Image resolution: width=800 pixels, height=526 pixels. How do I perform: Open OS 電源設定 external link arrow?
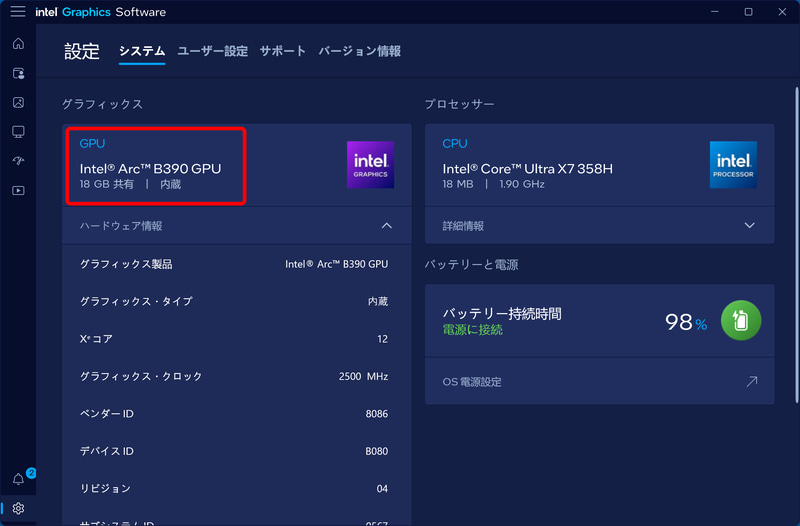pyautogui.click(x=752, y=381)
